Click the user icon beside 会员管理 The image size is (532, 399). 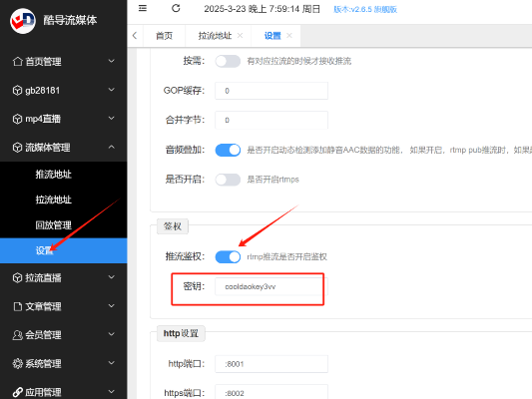coord(17,335)
